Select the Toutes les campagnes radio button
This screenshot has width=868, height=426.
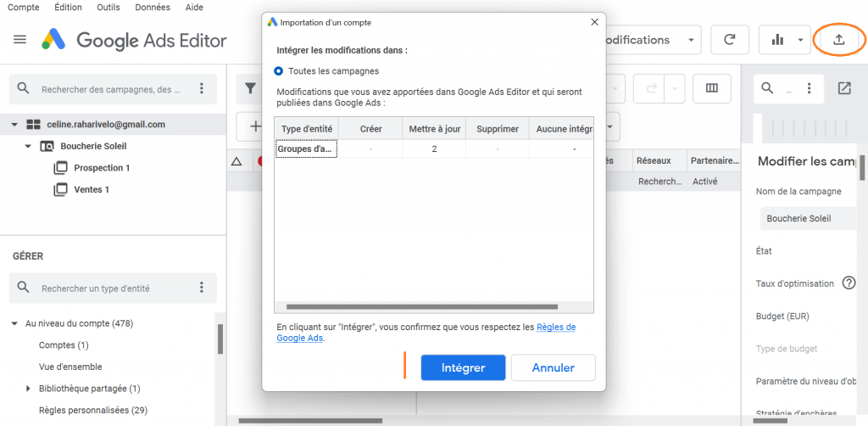(x=278, y=71)
